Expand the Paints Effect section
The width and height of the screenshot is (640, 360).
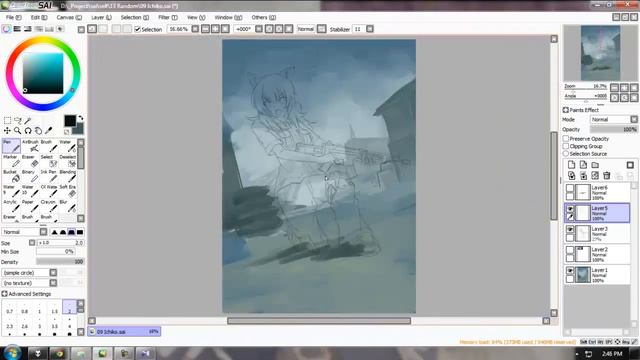566,110
